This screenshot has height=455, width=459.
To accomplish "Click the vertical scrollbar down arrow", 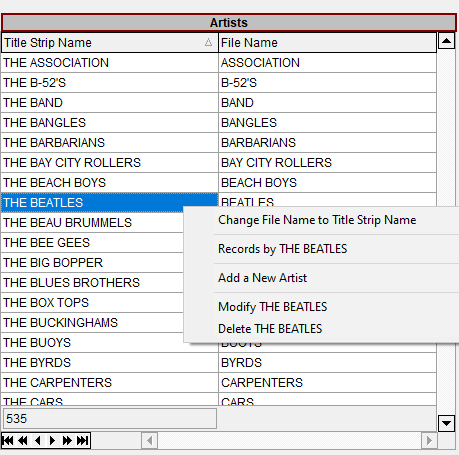I will click(x=446, y=423).
